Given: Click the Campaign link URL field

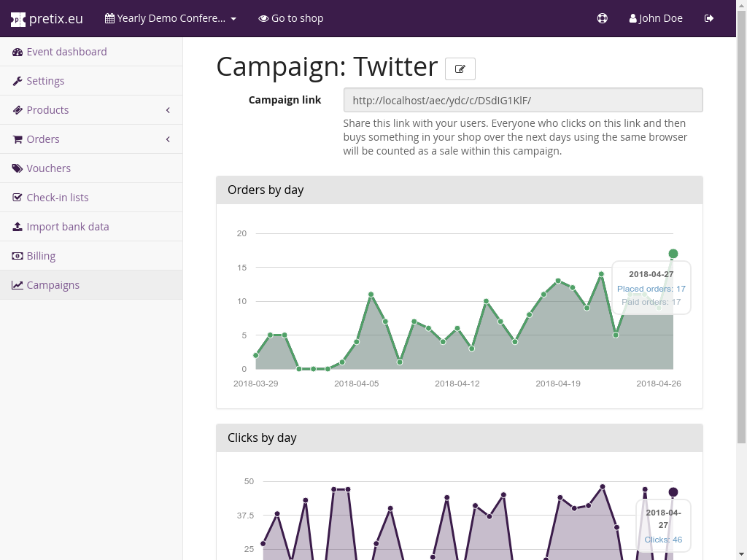Looking at the screenshot, I should click(523, 100).
